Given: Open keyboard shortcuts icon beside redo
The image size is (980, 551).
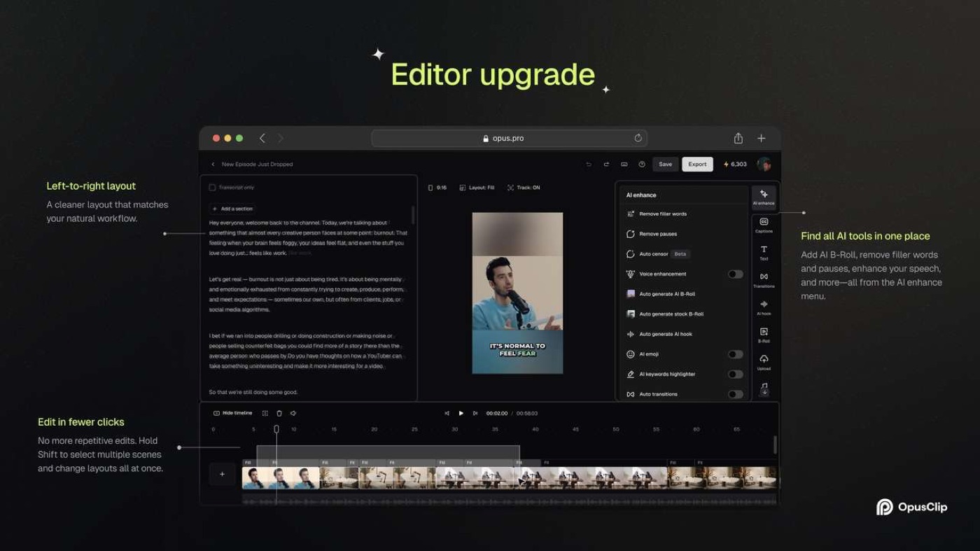Looking at the screenshot, I should [624, 165].
